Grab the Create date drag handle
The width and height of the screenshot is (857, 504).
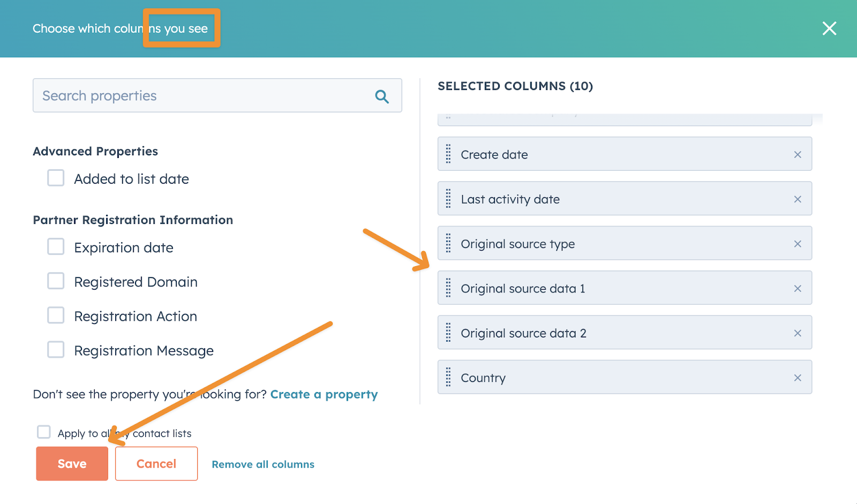(x=448, y=154)
